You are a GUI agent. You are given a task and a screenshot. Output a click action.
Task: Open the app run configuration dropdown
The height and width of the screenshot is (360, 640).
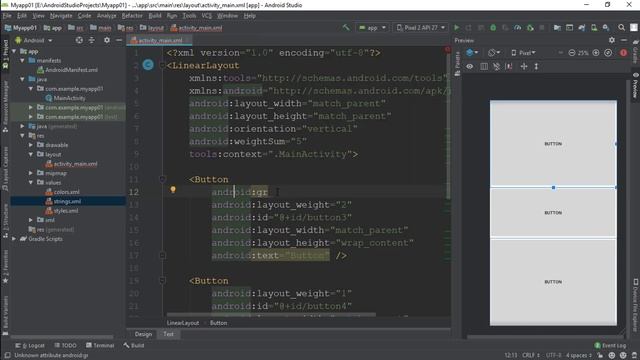tap(372, 28)
